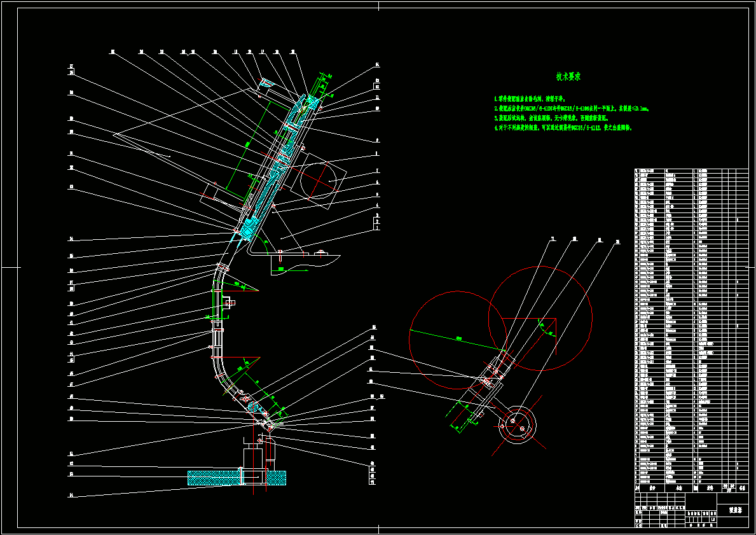The height and width of the screenshot is (535, 756).
Task: Select the small wheel in the detail view
Action: pos(517,424)
